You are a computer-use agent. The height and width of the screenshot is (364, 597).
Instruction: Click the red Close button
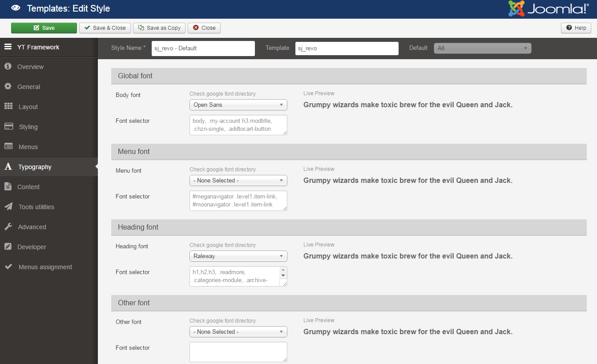pos(204,28)
